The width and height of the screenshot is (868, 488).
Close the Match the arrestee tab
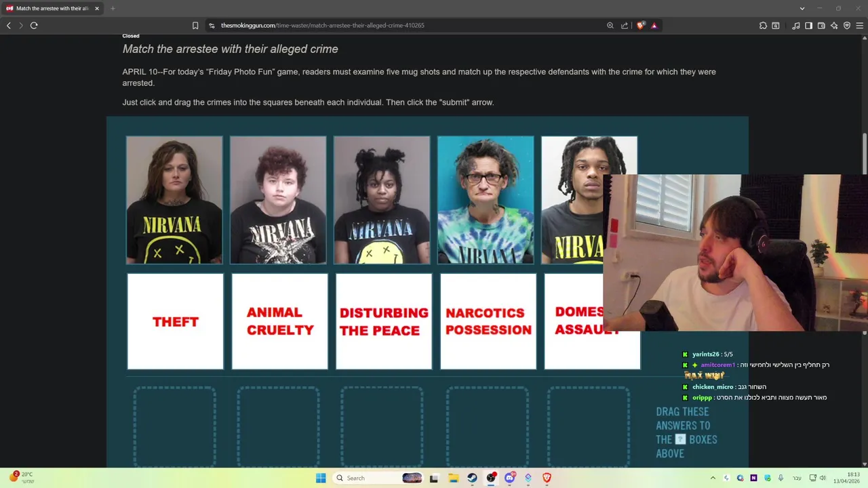tap(97, 8)
